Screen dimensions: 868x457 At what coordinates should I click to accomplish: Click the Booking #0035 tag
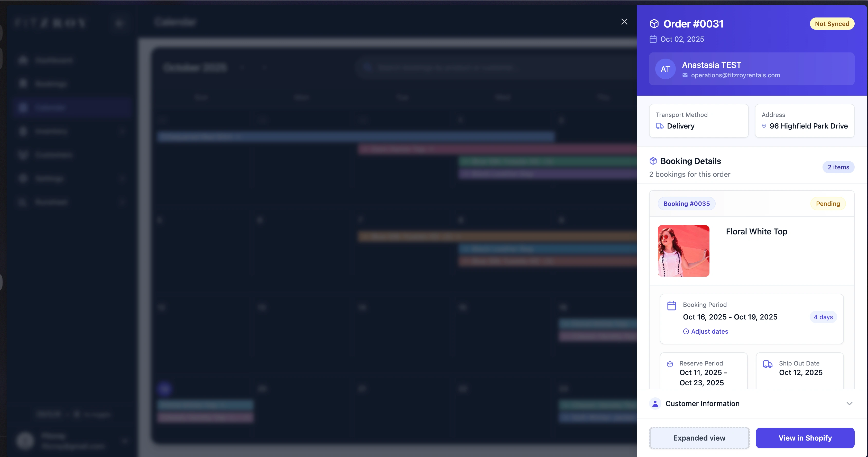click(x=686, y=204)
